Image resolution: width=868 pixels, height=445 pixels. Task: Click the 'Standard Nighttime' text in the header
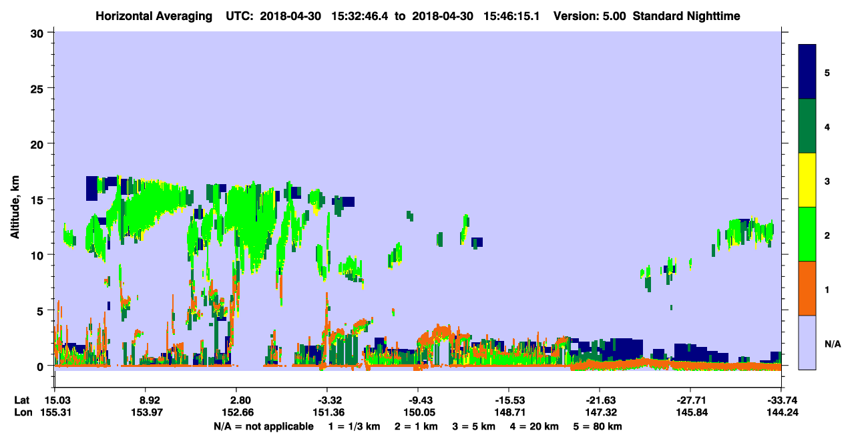tap(686, 15)
